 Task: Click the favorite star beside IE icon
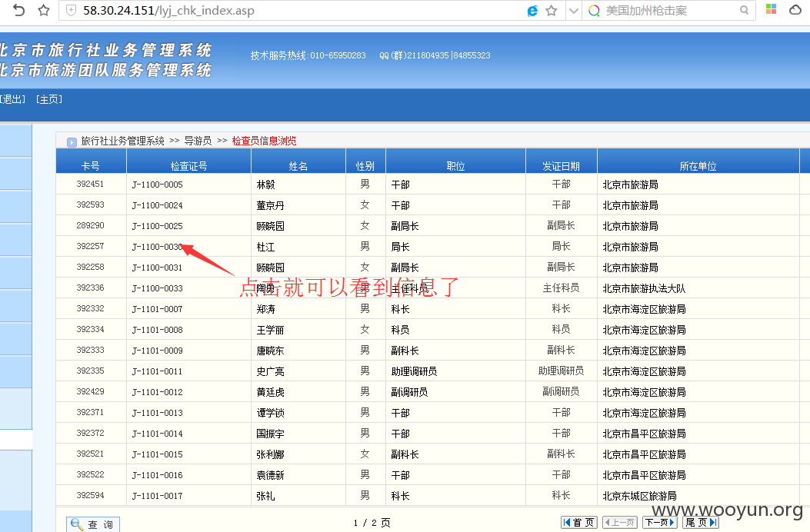[x=552, y=10]
